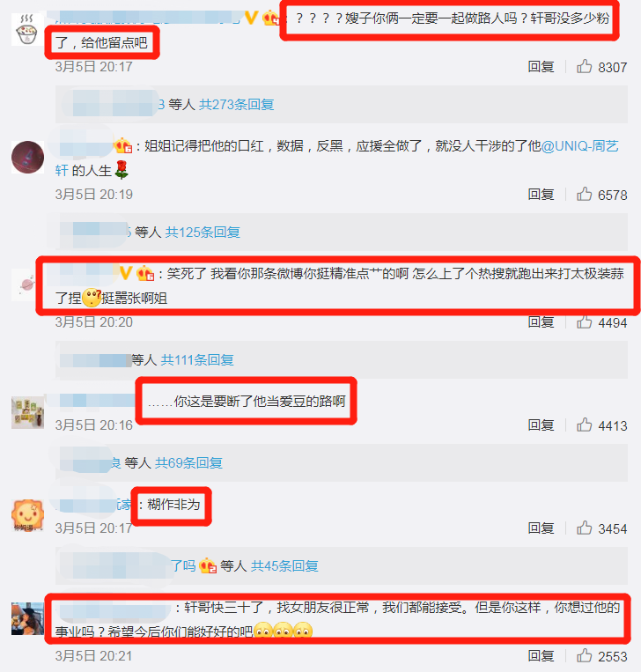Open the orange sun cartoon avatar profile

pos(27,514)
